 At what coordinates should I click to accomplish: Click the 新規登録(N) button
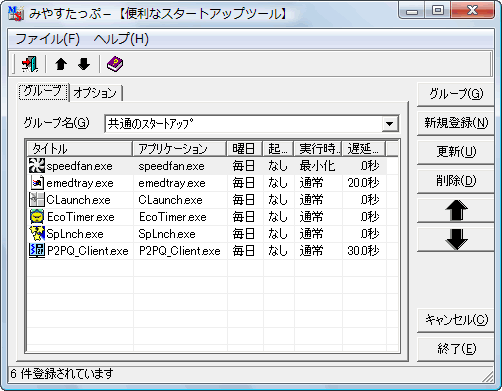pyautogui.click(x=455, y=123)
